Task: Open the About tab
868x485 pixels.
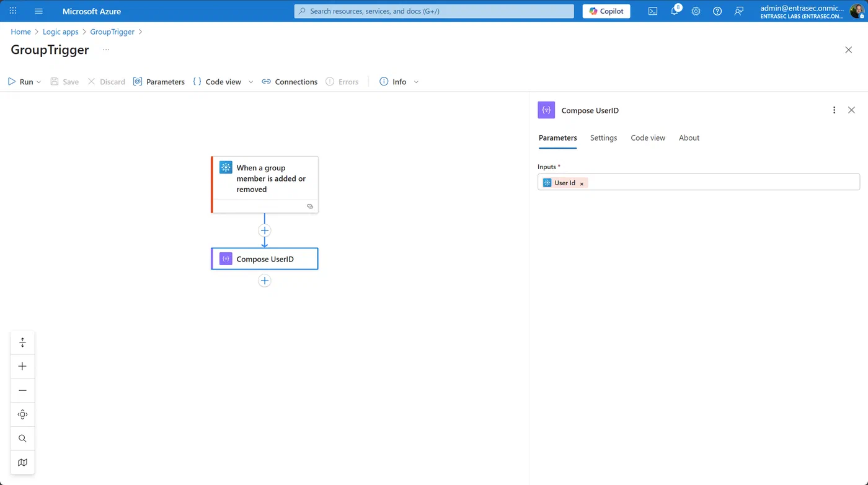Action: (689, 138)
